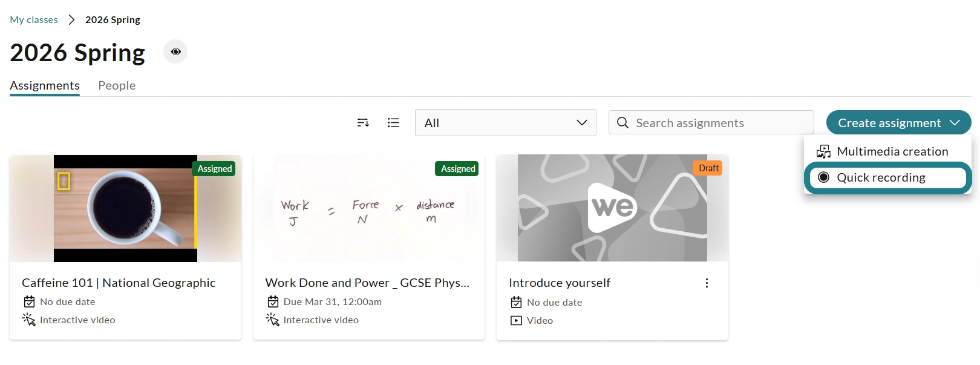Click the 2026 Spring page heading

tap(77, 53)
